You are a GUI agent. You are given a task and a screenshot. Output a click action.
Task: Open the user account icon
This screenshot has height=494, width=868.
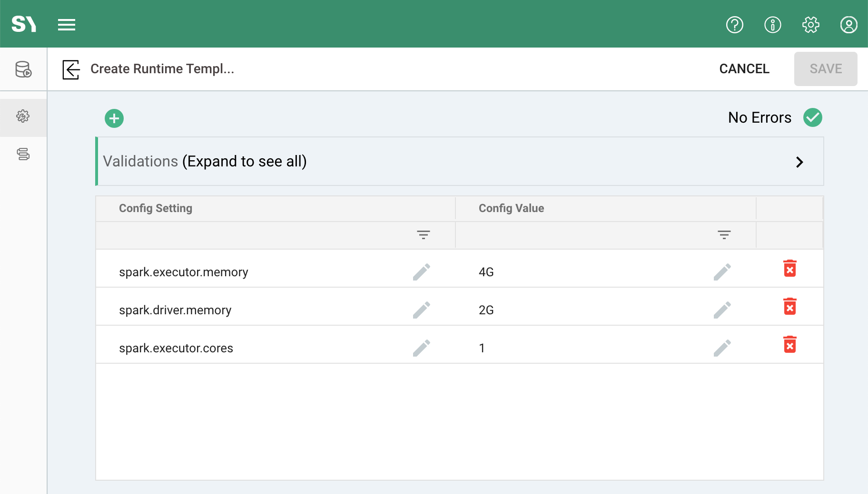tap(848, 24)
